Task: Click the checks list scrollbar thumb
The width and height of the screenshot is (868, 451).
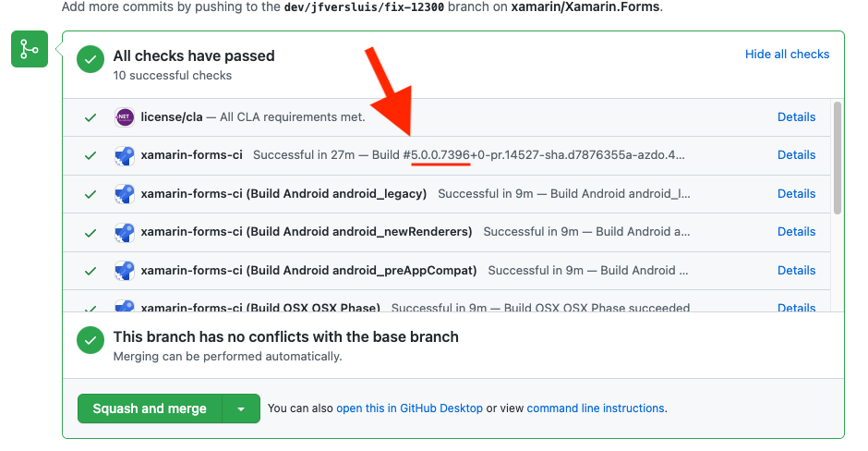Action: [837, 158]
